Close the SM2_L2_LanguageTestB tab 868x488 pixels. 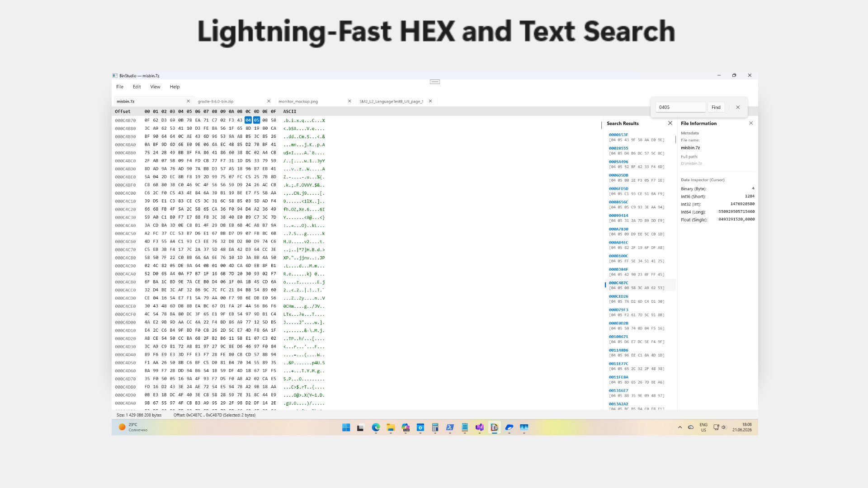pyautogui.click(x=430, y=101)
